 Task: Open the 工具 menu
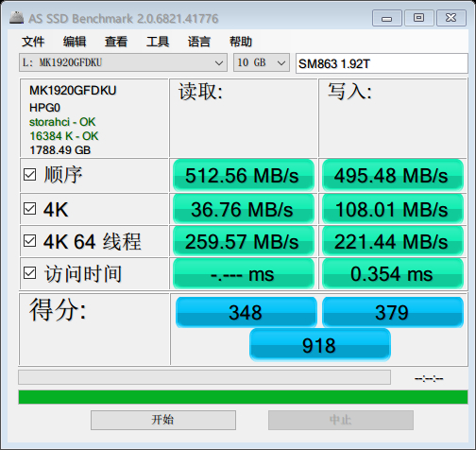point(158,42)
